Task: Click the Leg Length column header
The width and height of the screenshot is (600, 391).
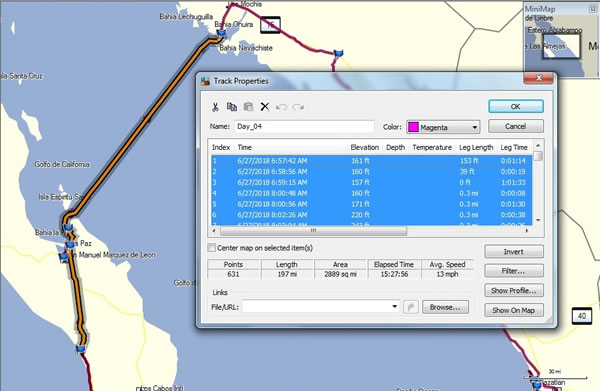Action: [476, 147]
